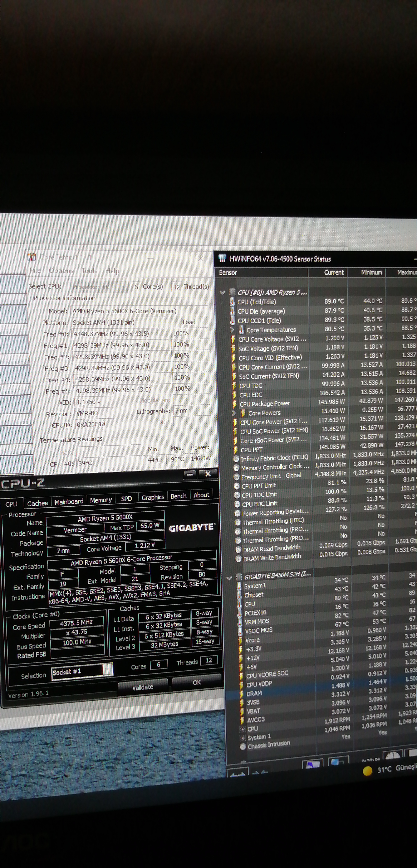This screenshot has height=868, width=417.
Task: Click the thermometer icon beside CPU Die (average)
Action: [232, 311]
